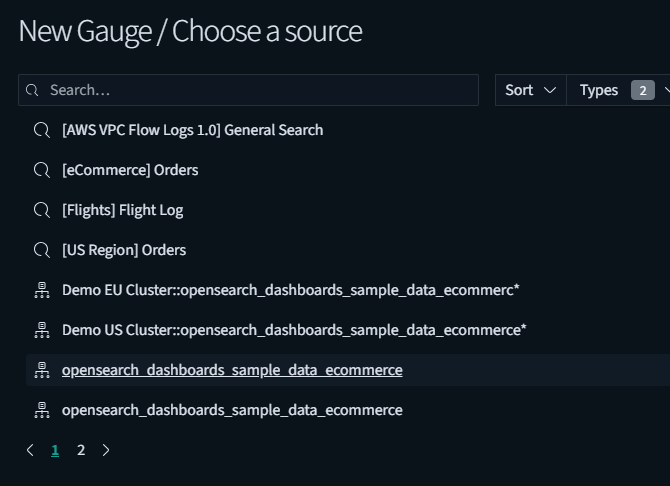670x486 pixels.
Task: Click the index pattern icon for Demo EU Cluster
Action: pos(42,290)
